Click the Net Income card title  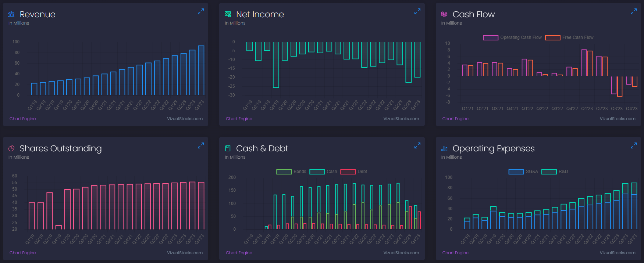[x=260, y=14]
